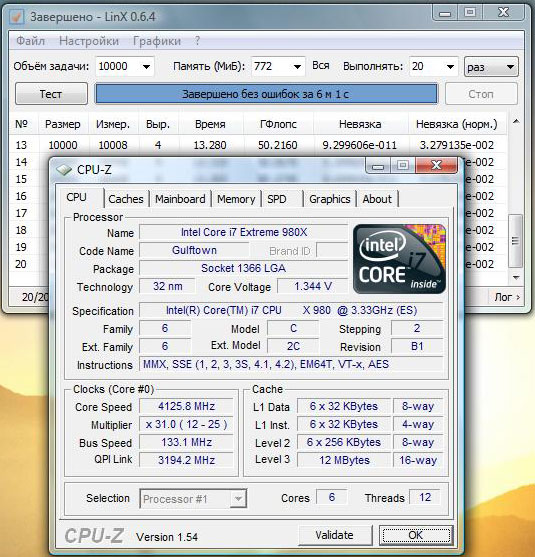This screenshot has width=535, height=557.
Task: Open the Processor #1 selection dropdown
Action: (193, 499)
